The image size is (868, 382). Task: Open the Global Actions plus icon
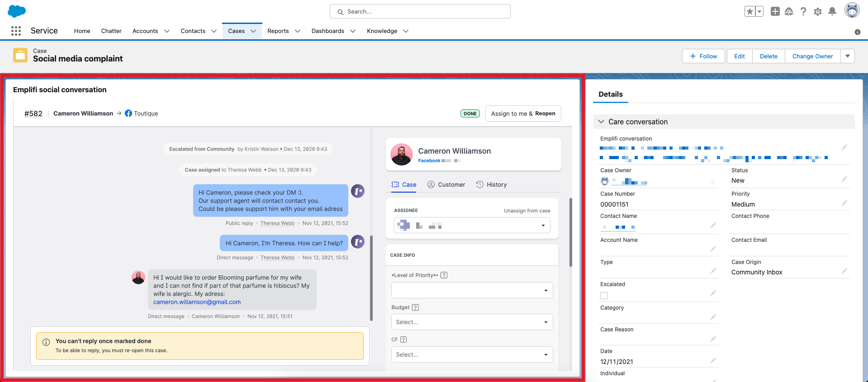775,11
